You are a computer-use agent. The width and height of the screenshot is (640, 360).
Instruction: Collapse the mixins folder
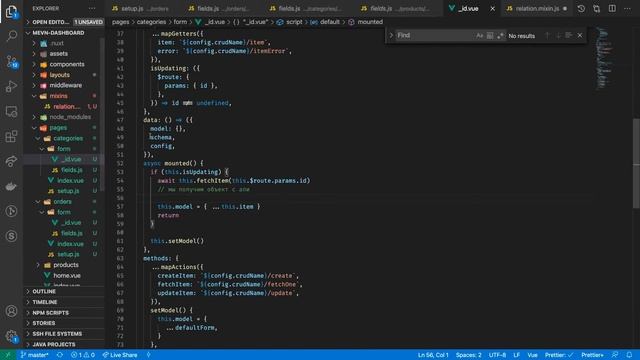[x=64, y=96]
